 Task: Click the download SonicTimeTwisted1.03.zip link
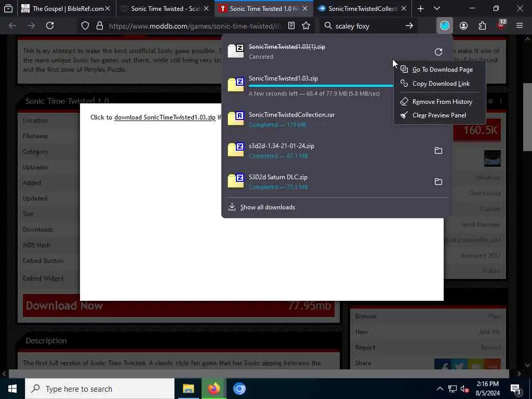(x=165, y=117)
